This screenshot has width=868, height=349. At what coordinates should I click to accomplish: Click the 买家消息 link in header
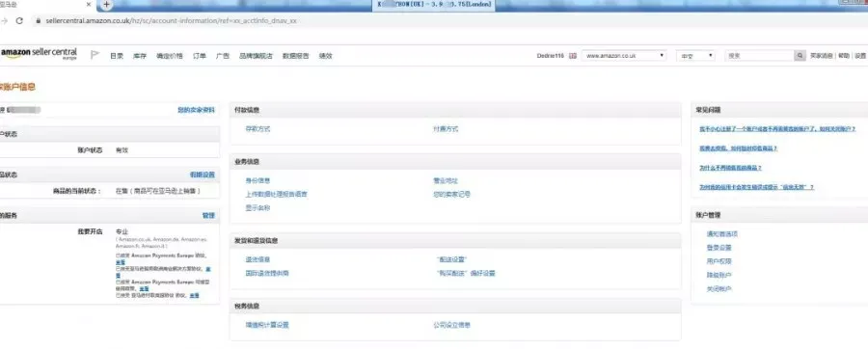click(x=822, y=56)
